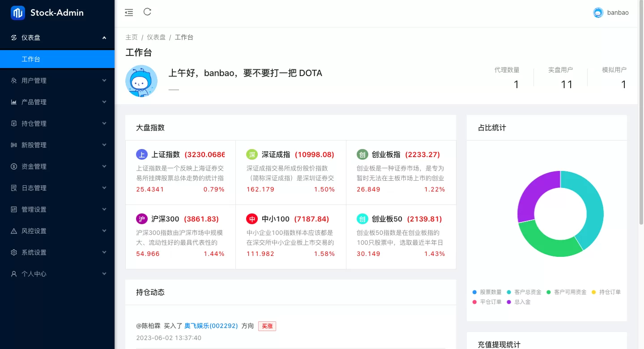Click the banbao username in header
644x349 pixels.
tap(618, 13)
